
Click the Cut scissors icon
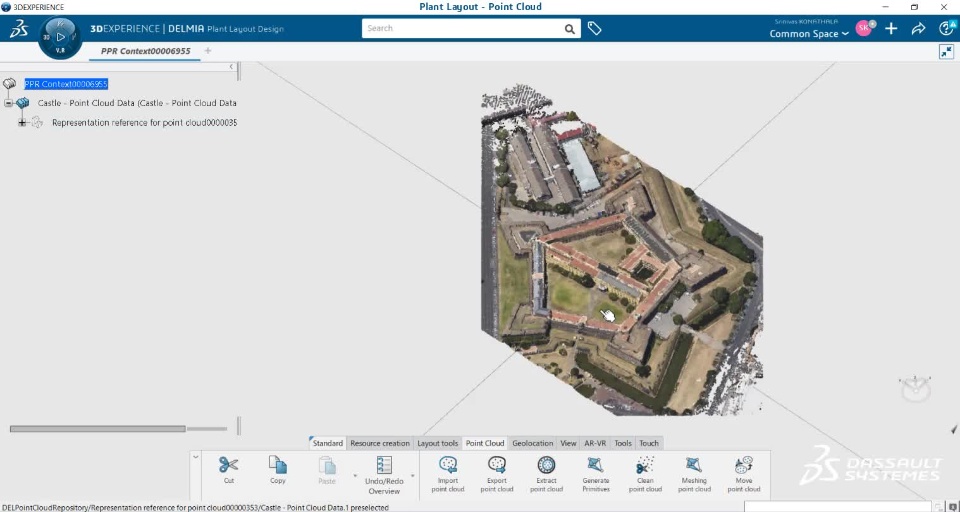click(x=228, y=465)
